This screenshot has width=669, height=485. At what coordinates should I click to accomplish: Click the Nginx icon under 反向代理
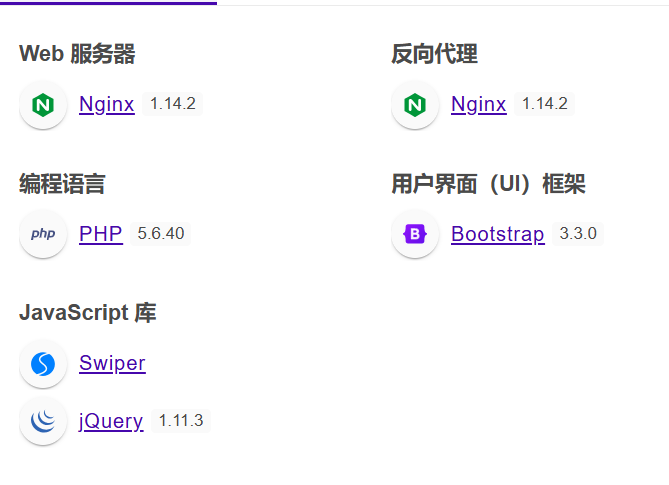point(415,105)
